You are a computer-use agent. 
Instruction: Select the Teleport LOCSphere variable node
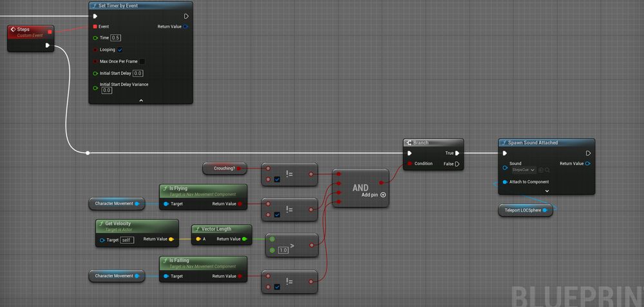coord(526,210)
